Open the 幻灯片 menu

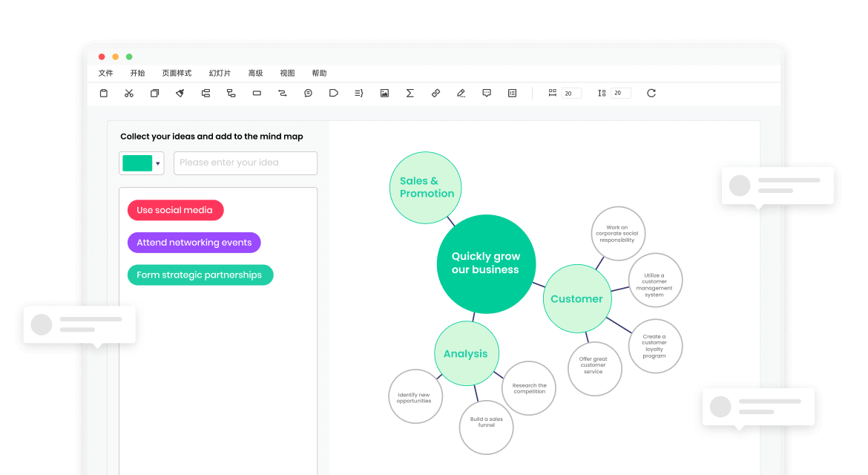tap(220, 73)
